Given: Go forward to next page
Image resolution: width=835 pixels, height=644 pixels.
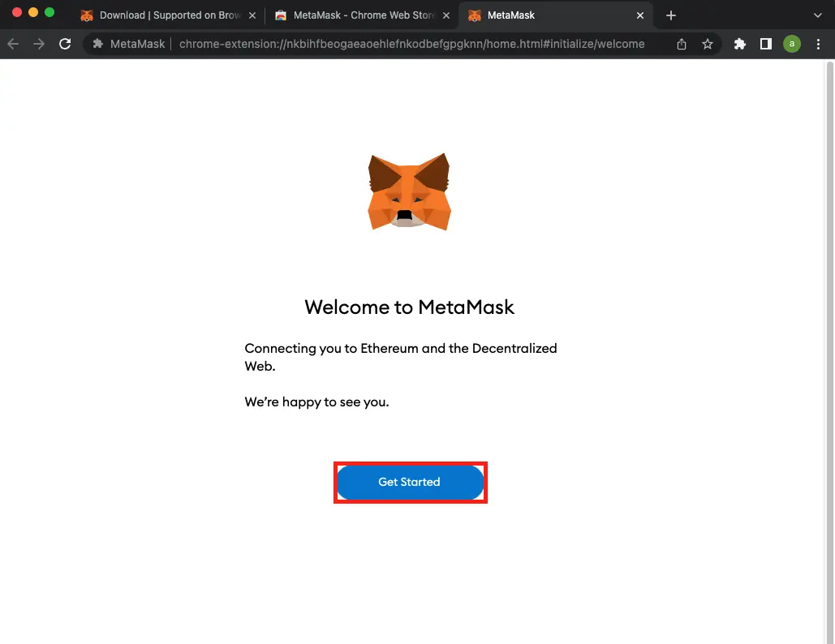Looking at the screenshot, I should point(39,44).
